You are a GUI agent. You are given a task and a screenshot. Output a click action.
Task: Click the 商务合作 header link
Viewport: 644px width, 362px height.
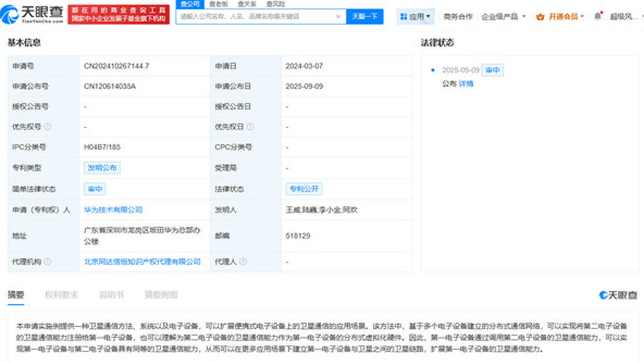click(x=457, y=16)
